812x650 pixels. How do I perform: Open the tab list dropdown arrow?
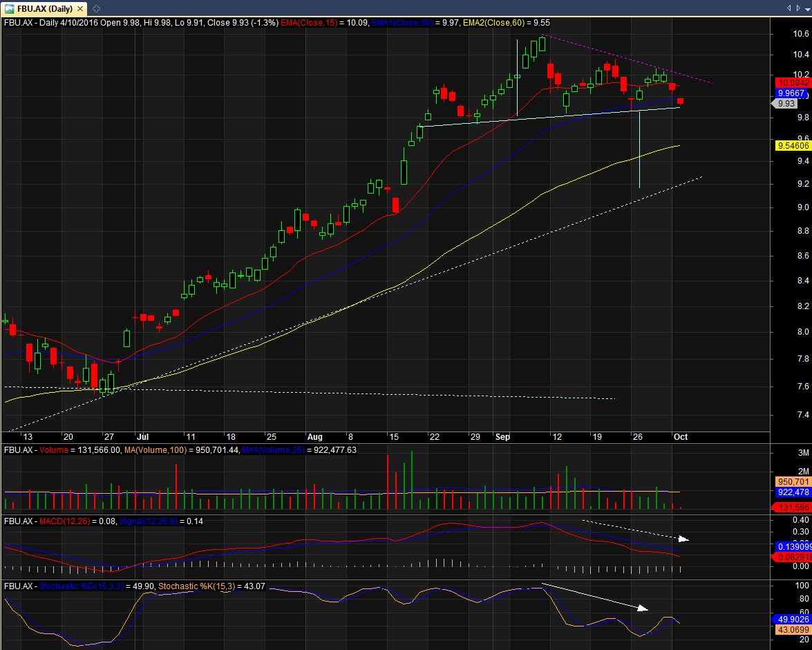point(807,8)
